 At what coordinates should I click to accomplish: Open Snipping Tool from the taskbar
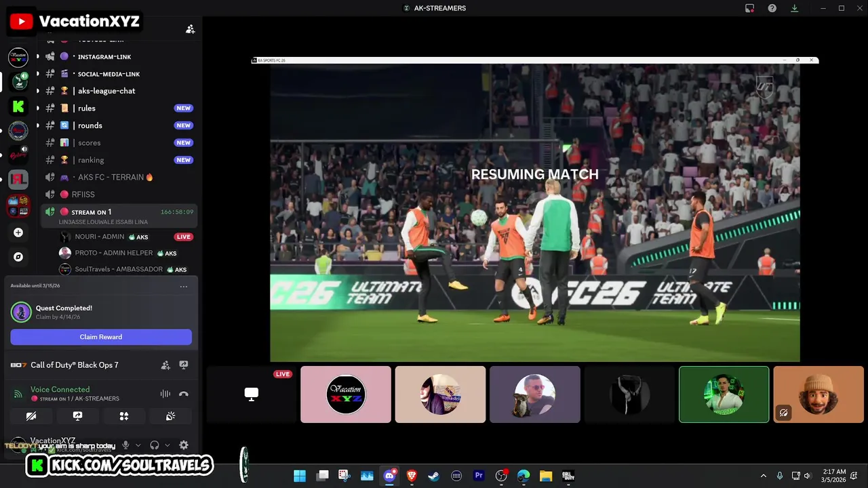[344, 476]
